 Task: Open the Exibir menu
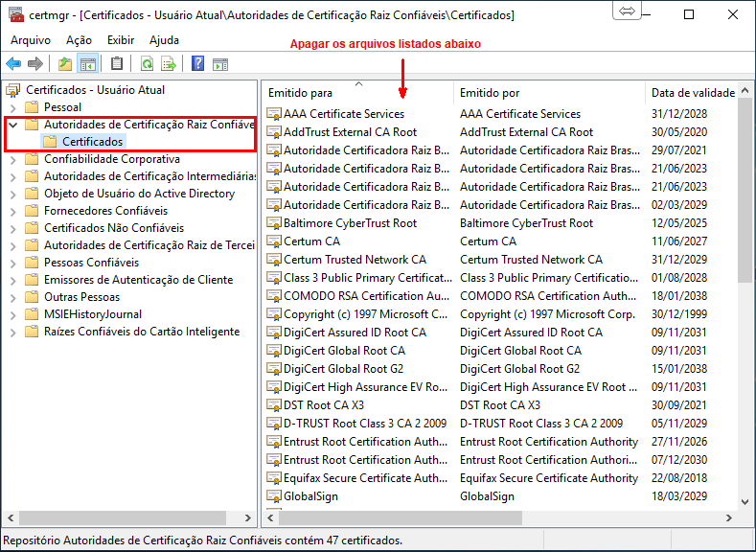121,40
